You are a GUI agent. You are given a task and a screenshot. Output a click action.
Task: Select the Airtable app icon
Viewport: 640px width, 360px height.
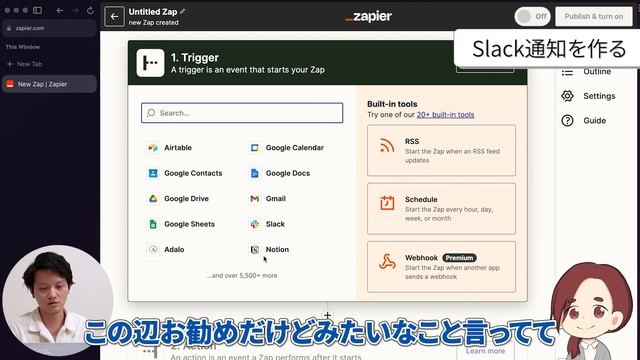coord(153,148)
